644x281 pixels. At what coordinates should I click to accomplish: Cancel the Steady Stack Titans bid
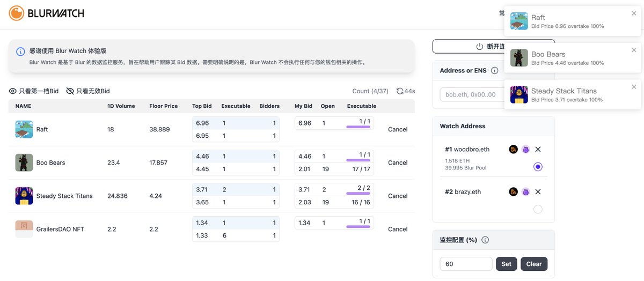[398, 196]
